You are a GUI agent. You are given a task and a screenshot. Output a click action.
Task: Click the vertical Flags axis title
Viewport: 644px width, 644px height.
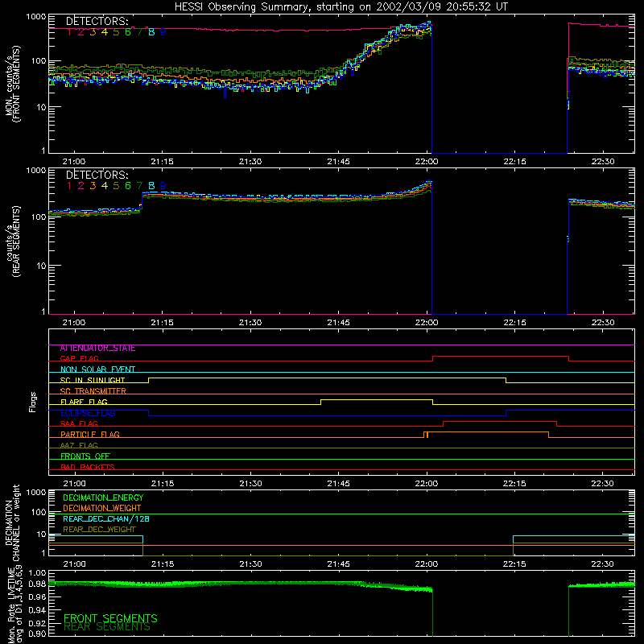coord(33,402)
